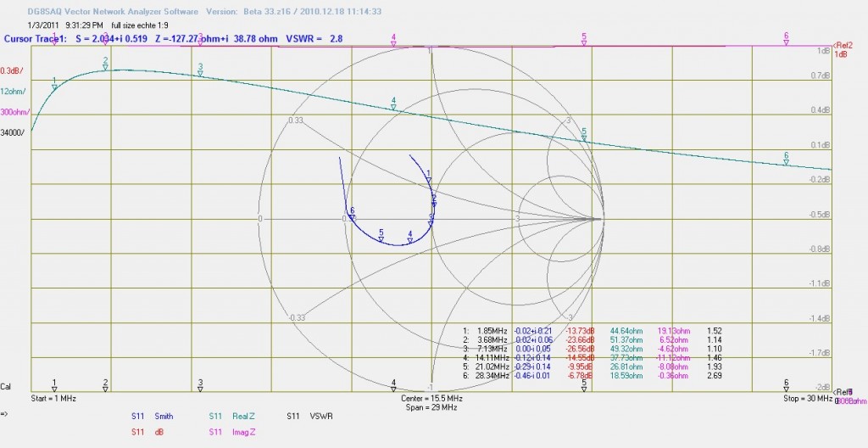
Task: Pick marker 4 on the blue Smith curve
Action: (x=410, y=238)
